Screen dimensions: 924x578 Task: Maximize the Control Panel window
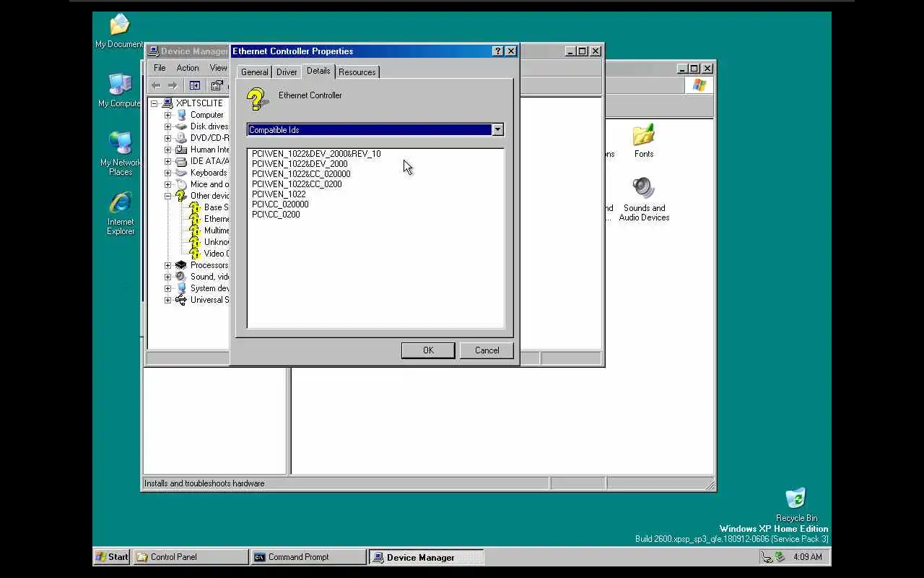click(x=694, y=69)
